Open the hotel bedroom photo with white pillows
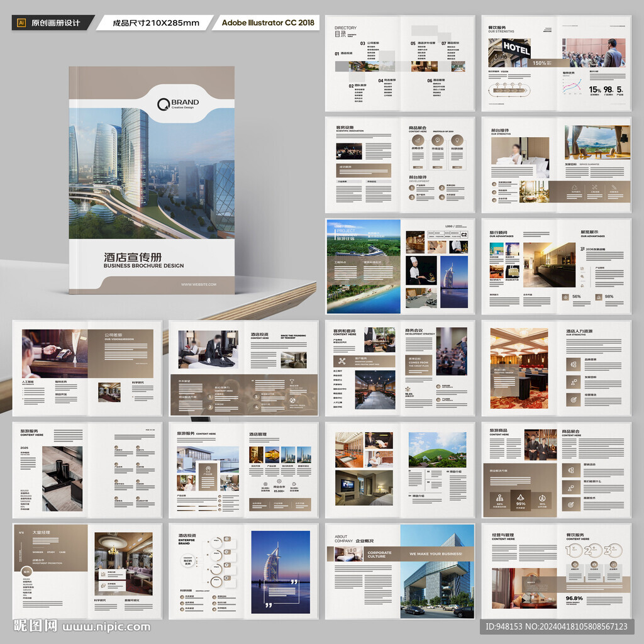 pos(520,157)
